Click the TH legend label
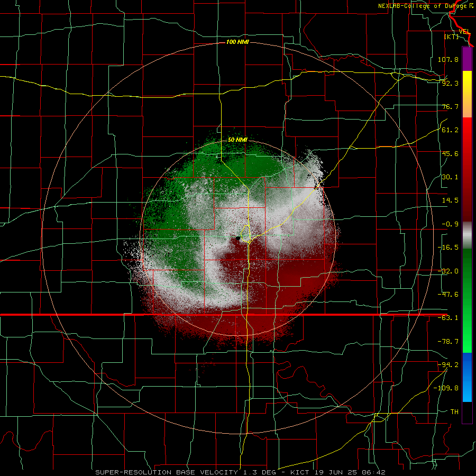The image size is (476, 476). [454, 411]
